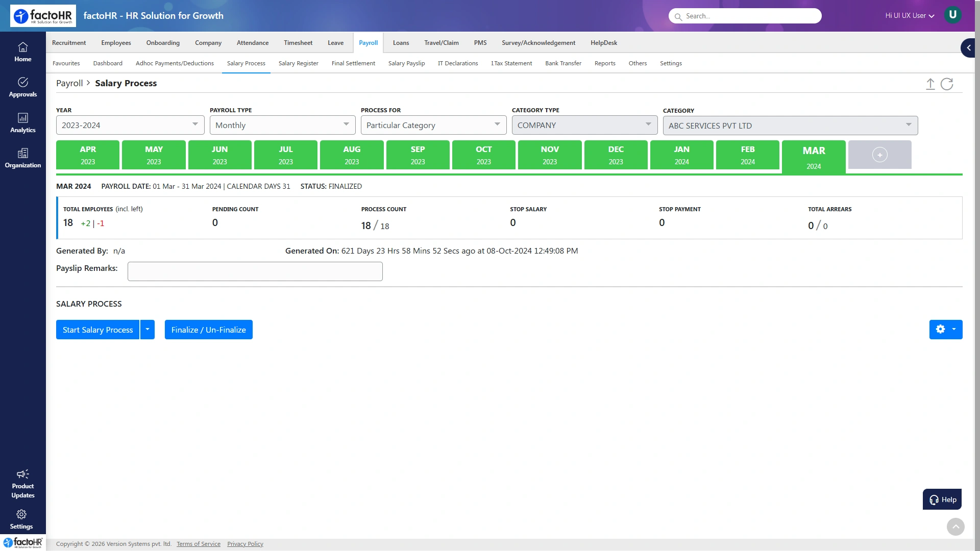Screen dimensions: 980x551
Task: Click the Payslip Remarks input field
Action: [255, 271]
